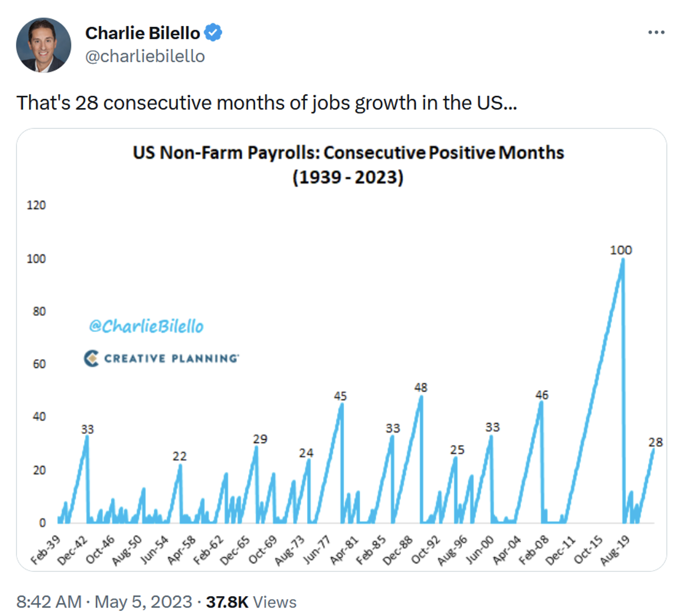Click the @CharlieBilello watermark in the chart
The image size is (675, 616).
(x=146, y=326)
